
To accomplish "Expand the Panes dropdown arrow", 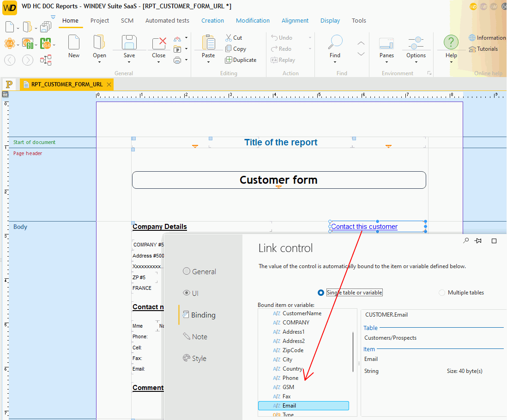I will pyautogui.click(x=387, y=62).
